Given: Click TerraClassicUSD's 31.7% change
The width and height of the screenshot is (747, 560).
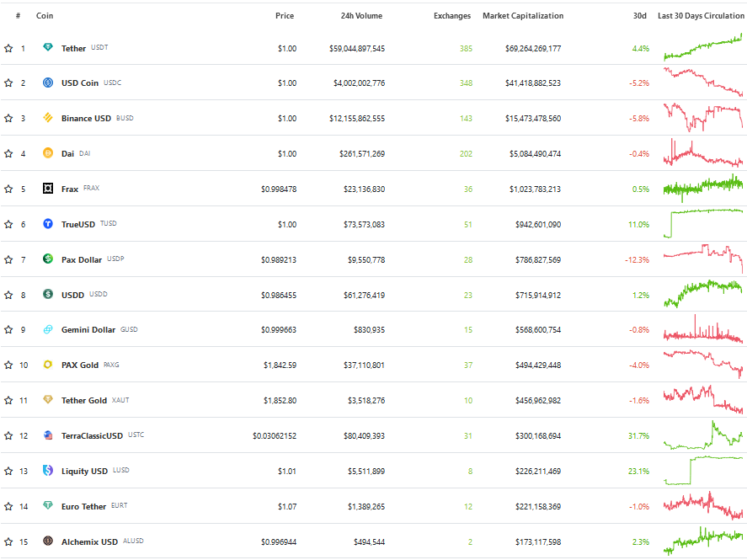Looking at the screenshot, I should coord(639,436).
